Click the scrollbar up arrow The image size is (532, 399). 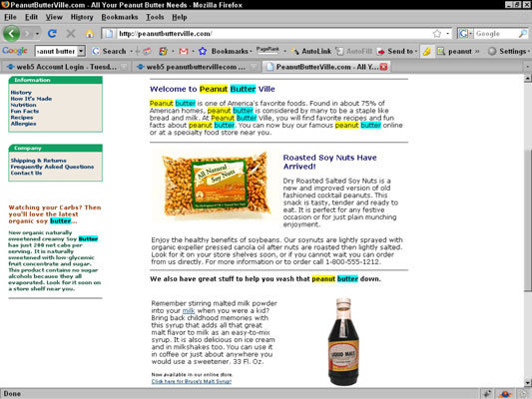pos(527,79)
